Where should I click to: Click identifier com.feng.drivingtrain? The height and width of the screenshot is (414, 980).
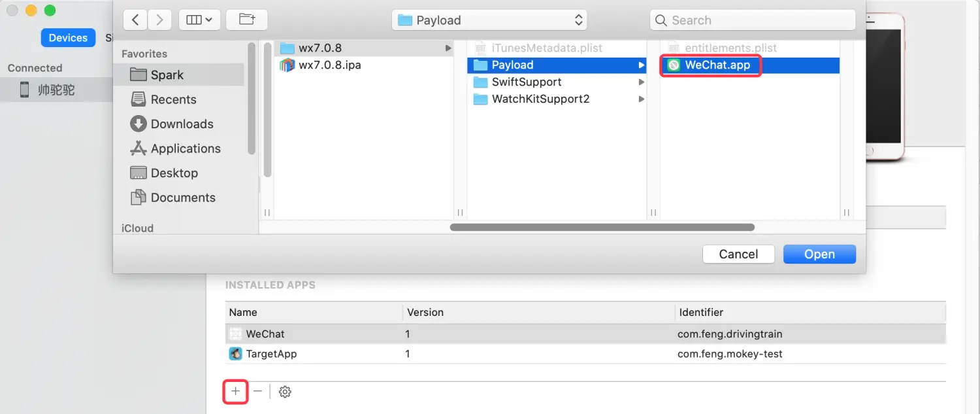tap(730, 334)
